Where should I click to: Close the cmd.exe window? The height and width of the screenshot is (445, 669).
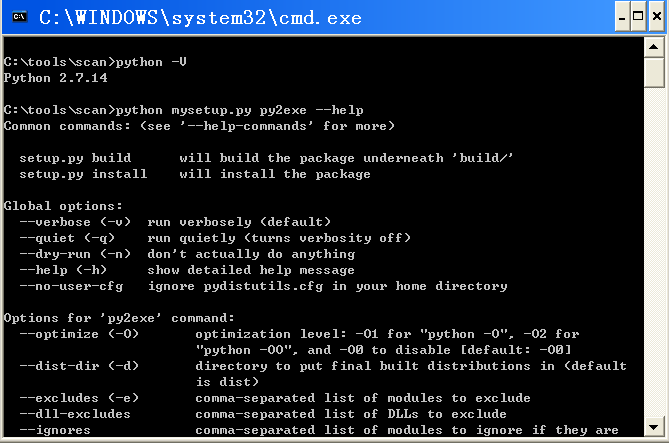(x=657, y=17)
